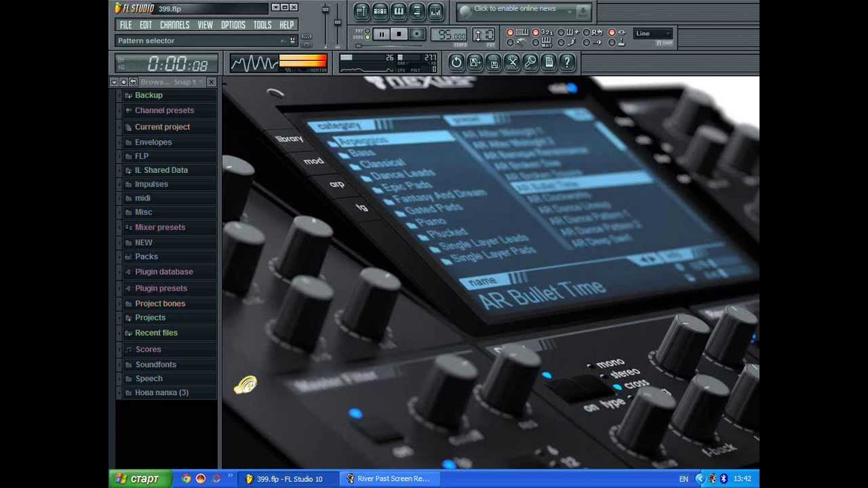Expand the Current project folder
Screen dimensions: 868x488
click(162, 127)
